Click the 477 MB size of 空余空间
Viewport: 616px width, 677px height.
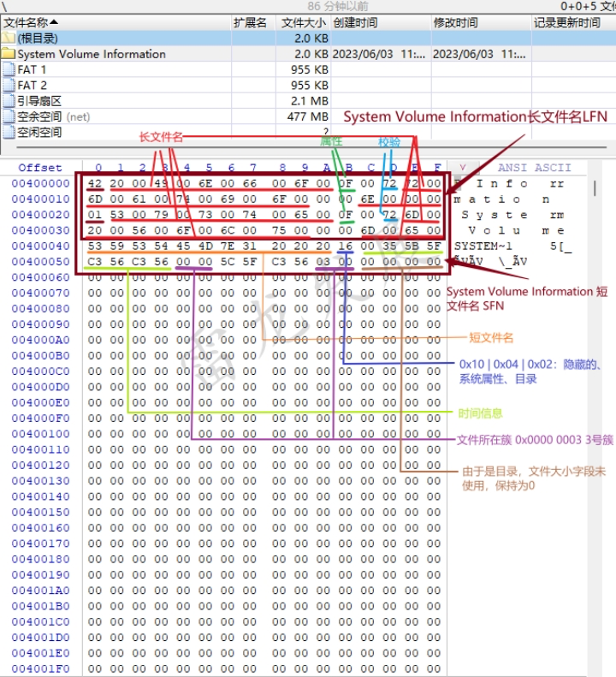pyautogui.click(x=308, y=116)
